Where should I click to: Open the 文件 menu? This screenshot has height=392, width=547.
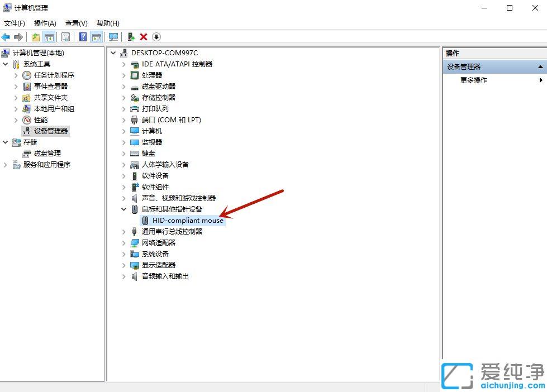(15, 23)
